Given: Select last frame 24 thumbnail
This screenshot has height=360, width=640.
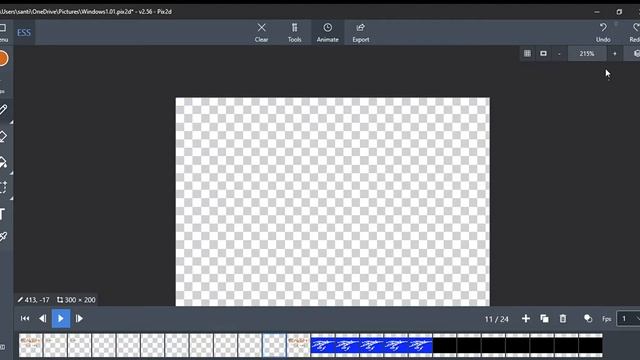Looking at the screenshot, I should [591, 345].
